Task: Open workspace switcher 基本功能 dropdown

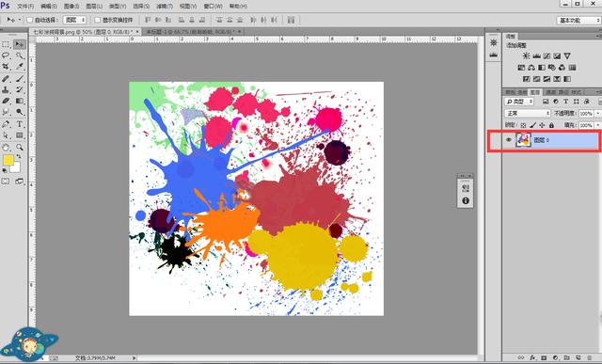Action: point(578,21)
